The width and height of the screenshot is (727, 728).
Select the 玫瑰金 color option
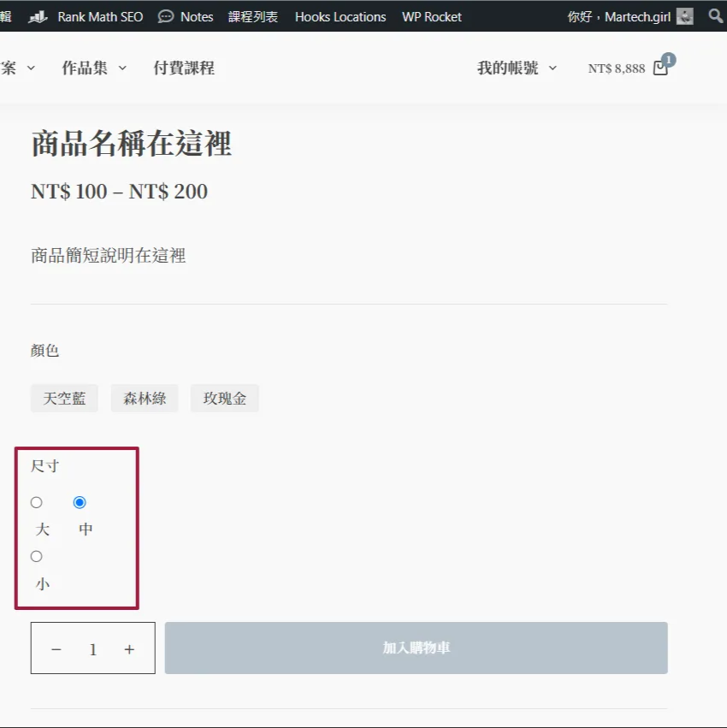coord(224,398)
